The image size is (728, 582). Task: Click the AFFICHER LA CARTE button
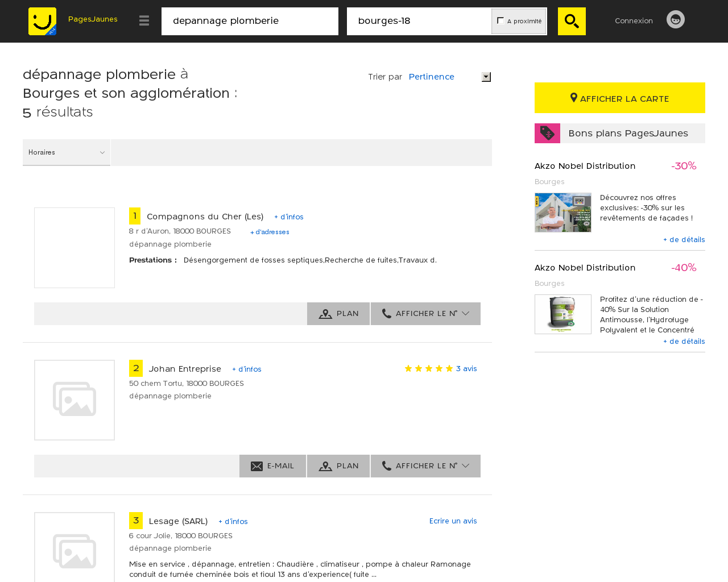(620, 98)
